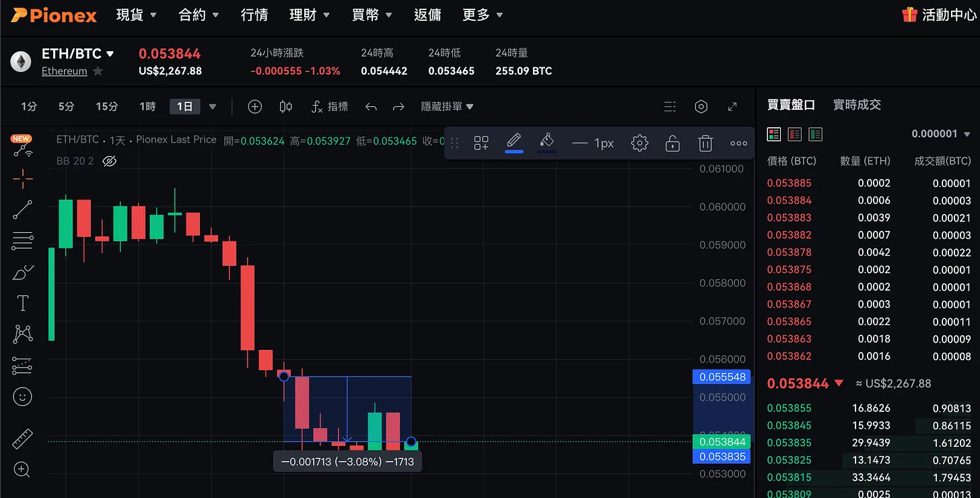
Task: Change fill color with bucket icon
Action: tap(547, 143)
